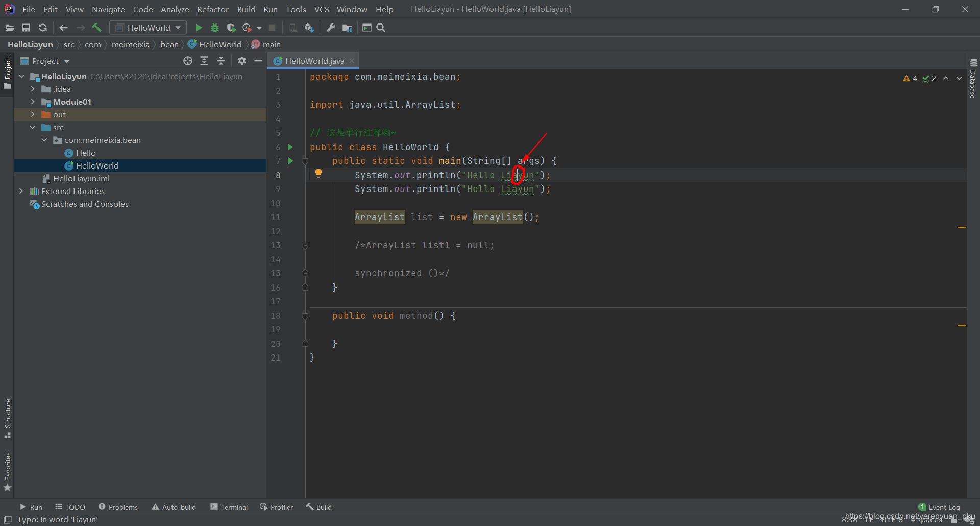
Task: Click the Attach Debugger to Process icon
Action: pos(293,28)
